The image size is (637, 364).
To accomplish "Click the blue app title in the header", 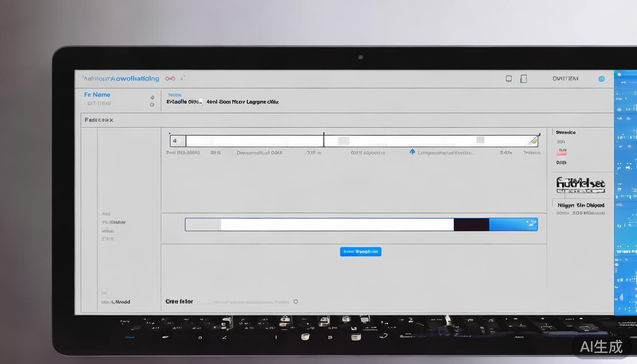I will pyautogui.click(x=121, y=79).
